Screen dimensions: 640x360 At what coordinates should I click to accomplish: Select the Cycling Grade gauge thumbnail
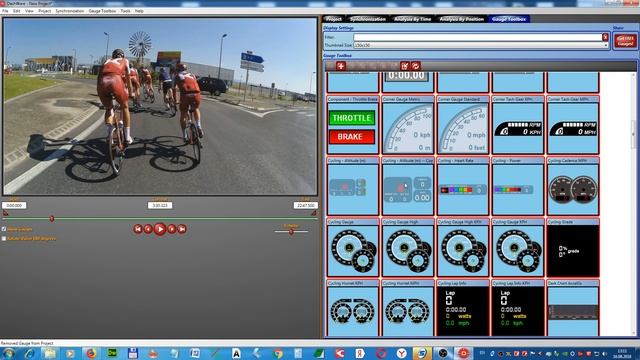pos(573,247)
